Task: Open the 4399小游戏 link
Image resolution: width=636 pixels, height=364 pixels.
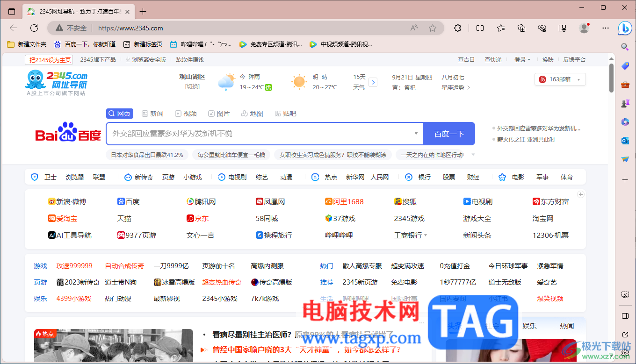Action: click(x=74, y=299)
